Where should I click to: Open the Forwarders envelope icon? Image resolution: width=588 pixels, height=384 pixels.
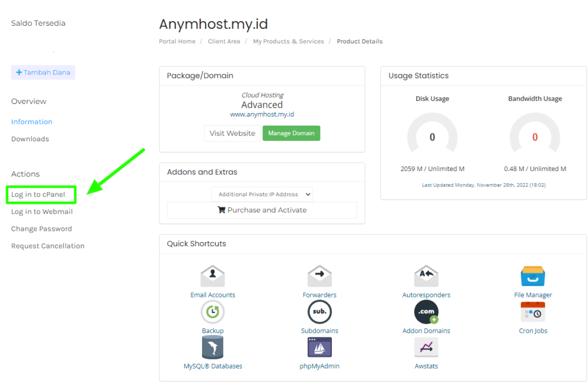point(319,277)
